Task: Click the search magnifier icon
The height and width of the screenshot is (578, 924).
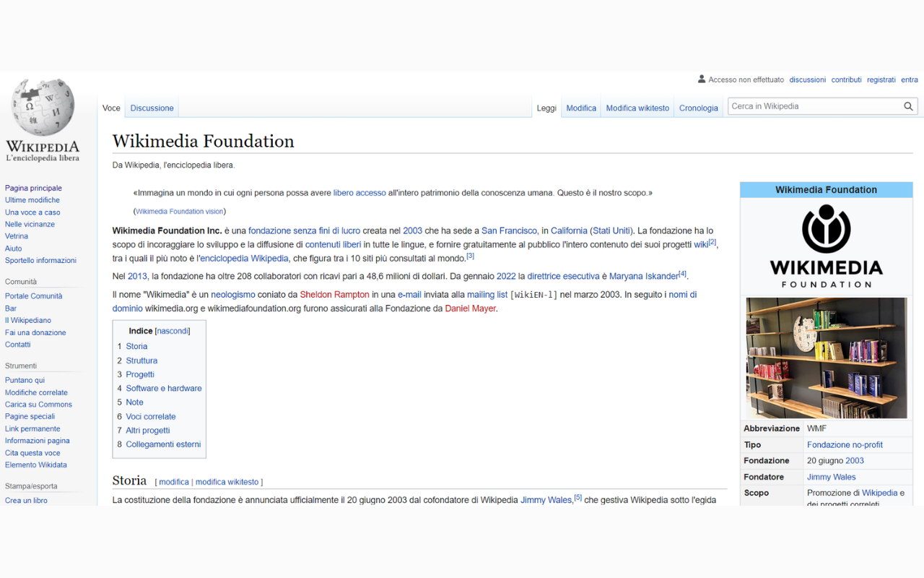Action: click(x=908, y=106)
